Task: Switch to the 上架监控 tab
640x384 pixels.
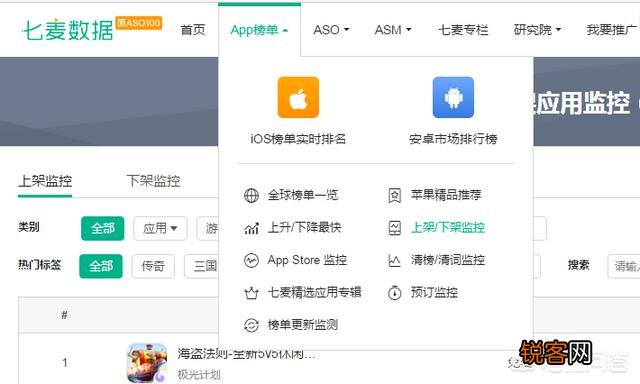Action: (45, 181)
